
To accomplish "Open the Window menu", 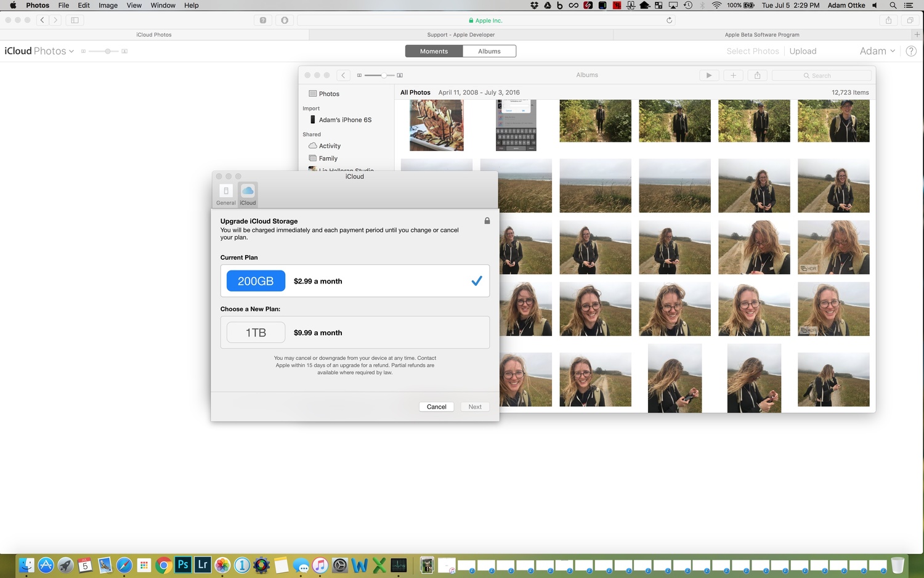I will (x=163, y=5).
